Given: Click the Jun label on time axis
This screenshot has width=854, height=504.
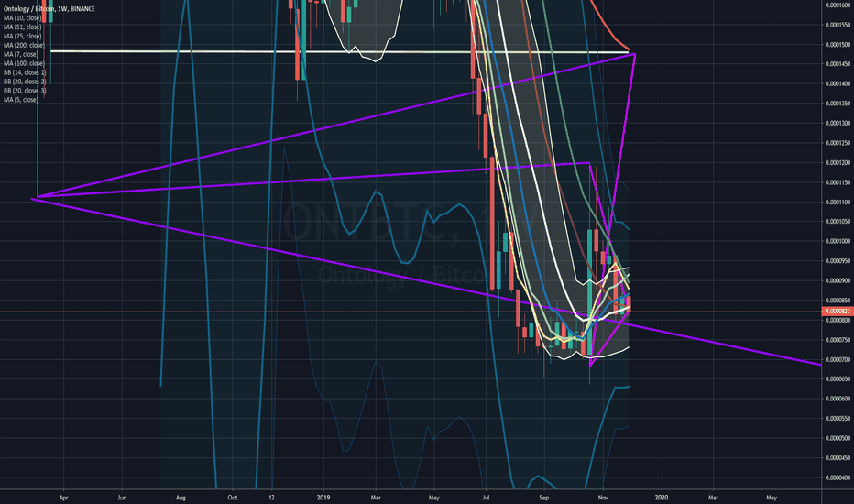Looking at the screenshot, I should pyautogui.click(x=122, y=498).
